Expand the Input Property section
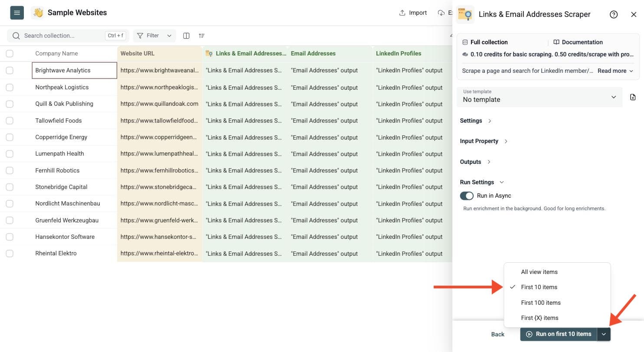Screen dimensions: 644x352 pyautogui.click(x=484, y=141)
